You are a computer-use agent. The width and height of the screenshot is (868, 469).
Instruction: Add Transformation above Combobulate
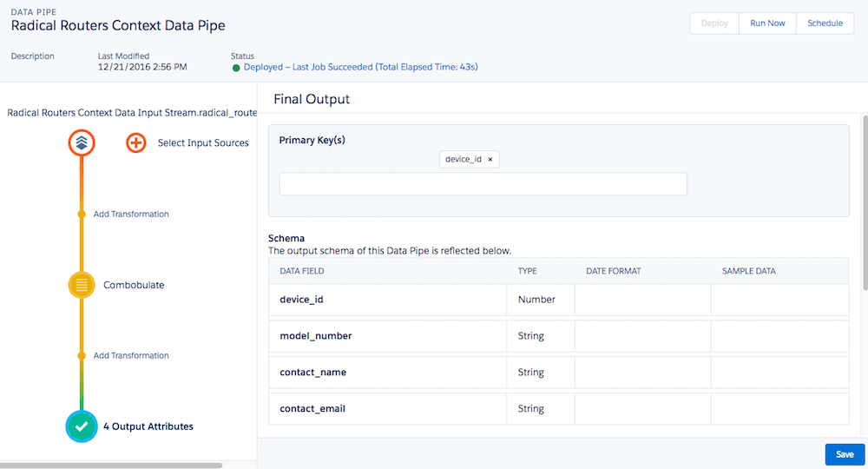coord(131,215)
